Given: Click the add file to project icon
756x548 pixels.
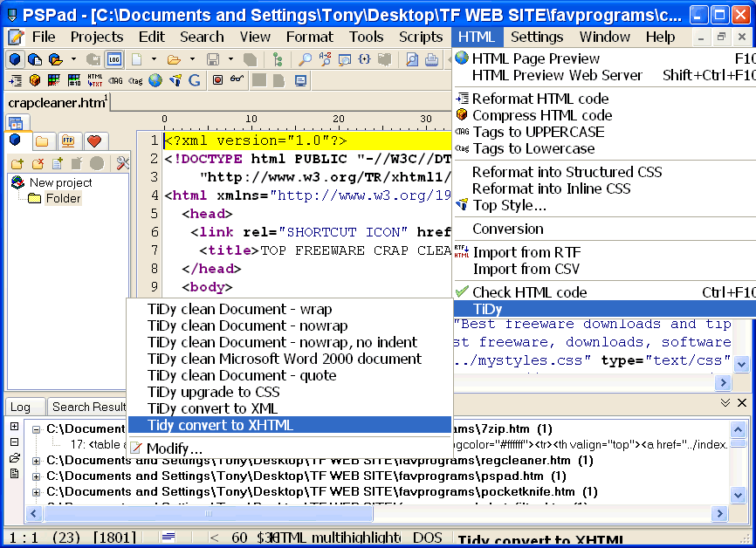Looking at the screenshot, I should 58,164.
